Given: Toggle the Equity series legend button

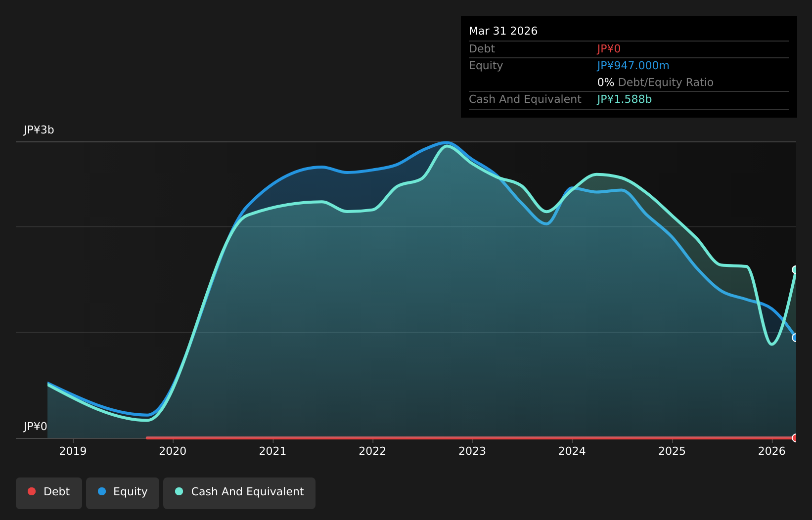Looking at the screenshot, I should click(123, 493).
